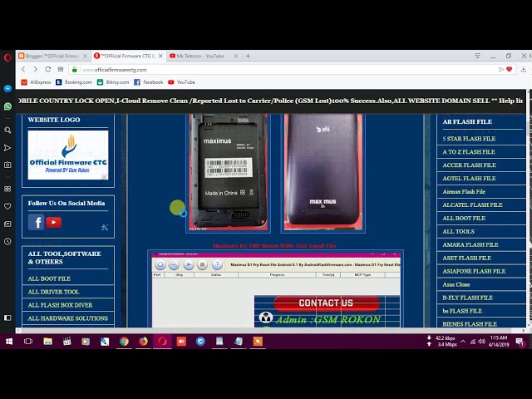532x399 pixels.
Task: Click the green padlock security icon
Action: (x=74, y=70)
